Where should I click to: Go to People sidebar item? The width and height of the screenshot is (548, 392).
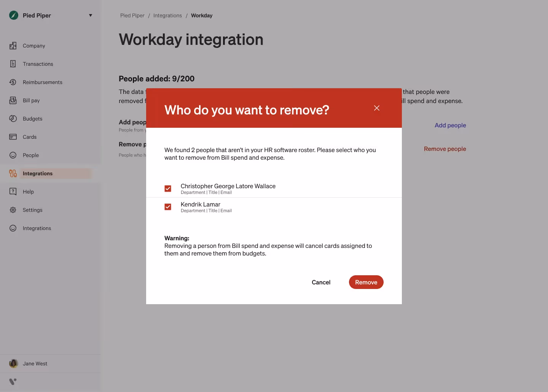point(31,155)
